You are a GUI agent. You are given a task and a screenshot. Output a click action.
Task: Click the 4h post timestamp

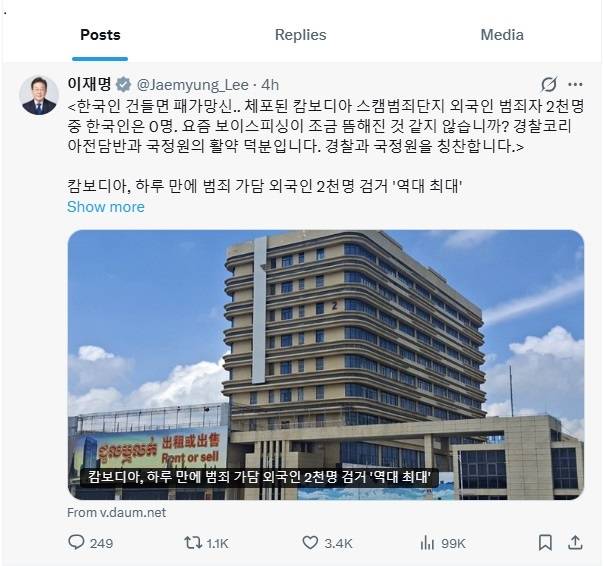270,85
